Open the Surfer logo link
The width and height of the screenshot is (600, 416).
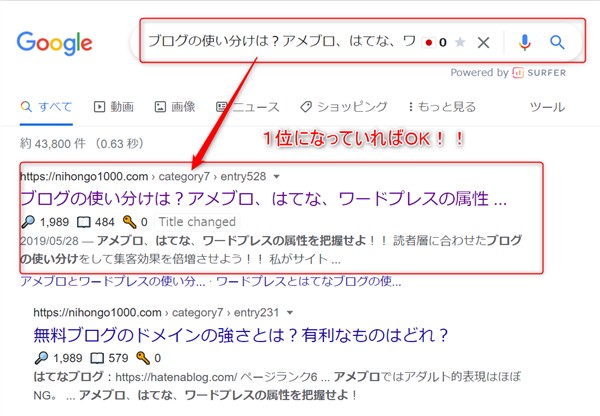pyautogui.click(x=539, y=73)
